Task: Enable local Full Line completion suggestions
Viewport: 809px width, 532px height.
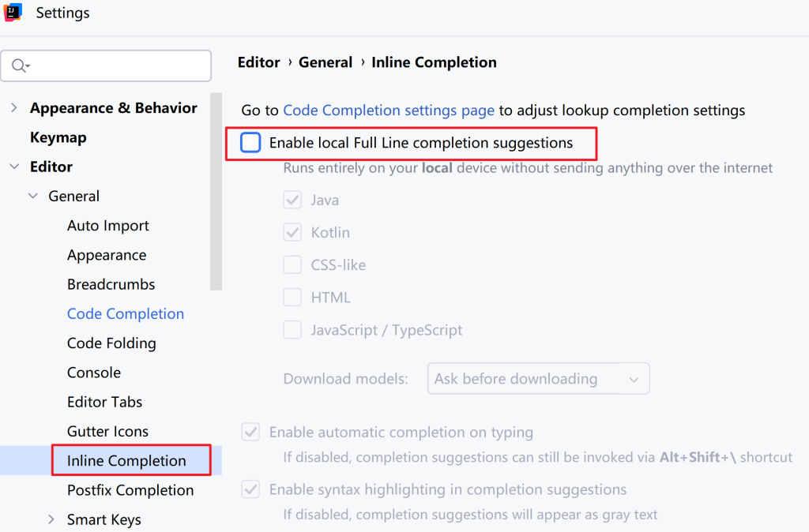Action: (x=250, y=143)
